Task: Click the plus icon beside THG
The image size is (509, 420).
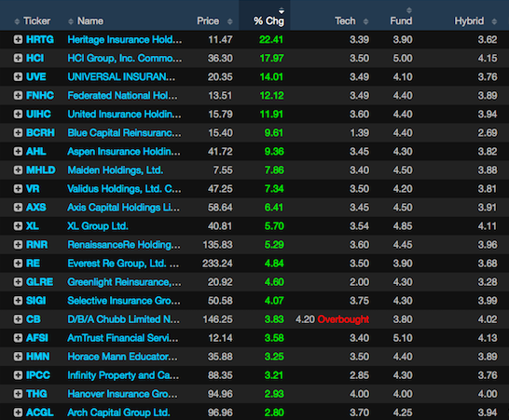Action: 18,394
